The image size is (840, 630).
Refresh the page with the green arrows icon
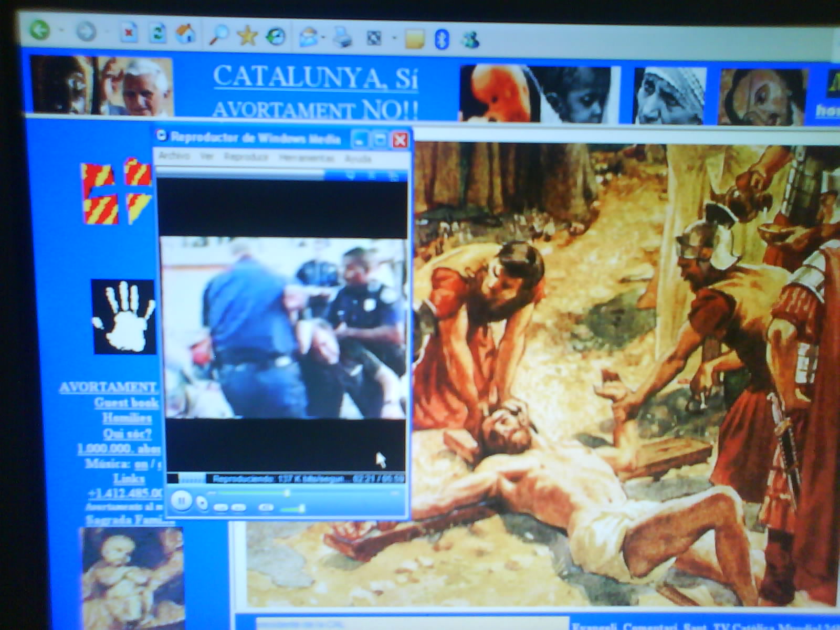[157, 33]
